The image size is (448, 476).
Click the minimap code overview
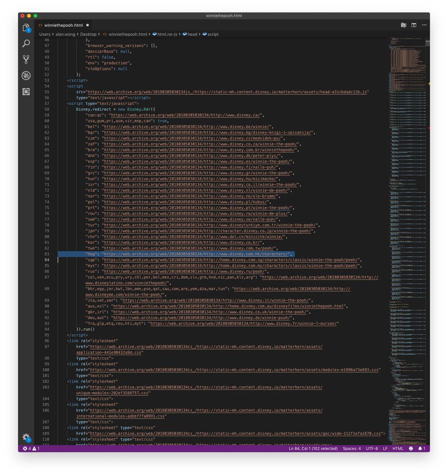407,242
